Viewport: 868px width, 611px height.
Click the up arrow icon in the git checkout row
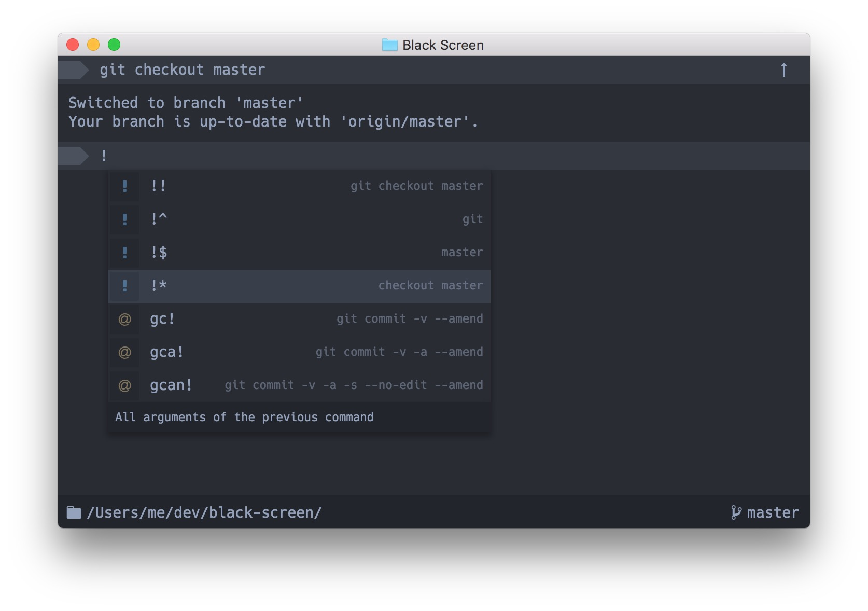click(x=783, y=70)
